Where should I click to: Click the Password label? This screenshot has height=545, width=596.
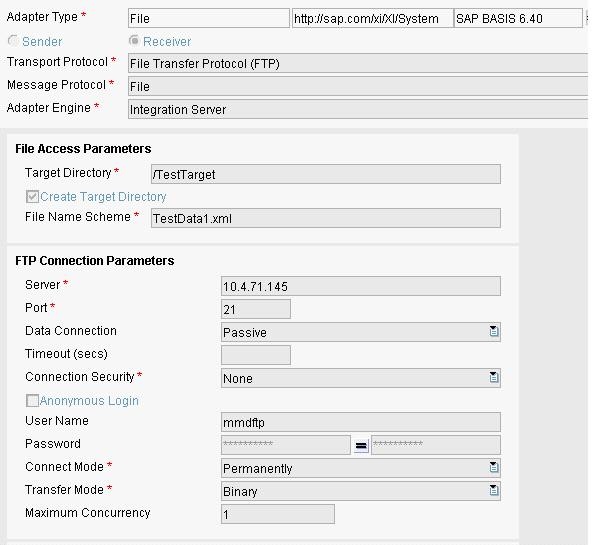(x=53, y=444)
